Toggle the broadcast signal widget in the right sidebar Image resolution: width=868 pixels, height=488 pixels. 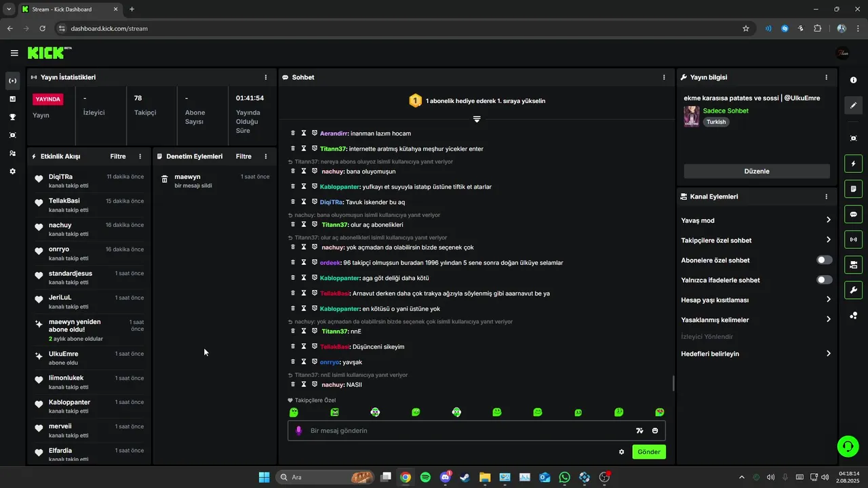(853, 239)
